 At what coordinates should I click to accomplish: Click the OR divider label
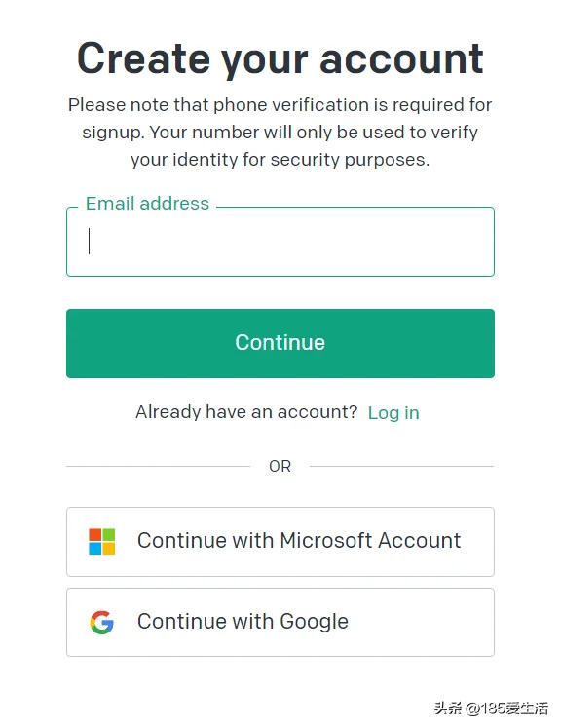[280, 466]
